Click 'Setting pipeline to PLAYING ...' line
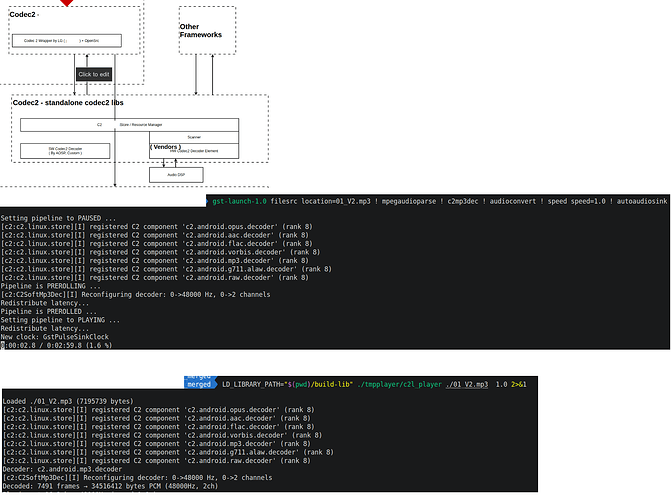Screen dimensions: 671x499 (x=60, y=320)
